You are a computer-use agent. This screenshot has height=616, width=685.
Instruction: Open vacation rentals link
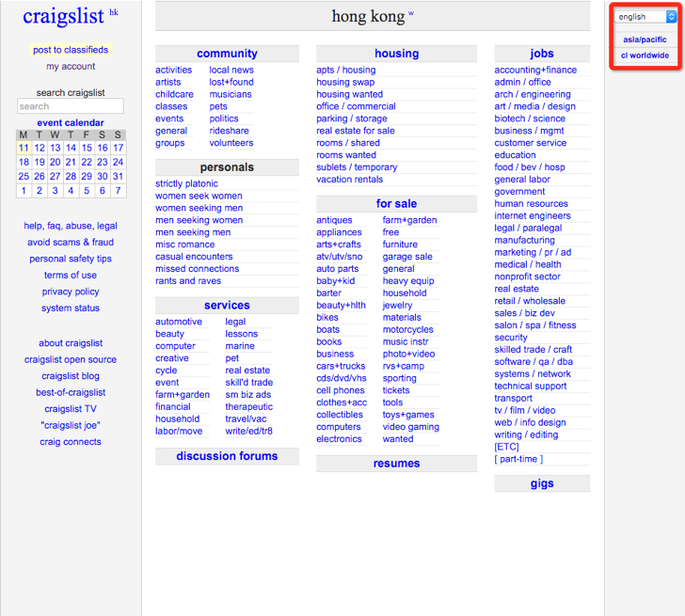pos(349,180)
